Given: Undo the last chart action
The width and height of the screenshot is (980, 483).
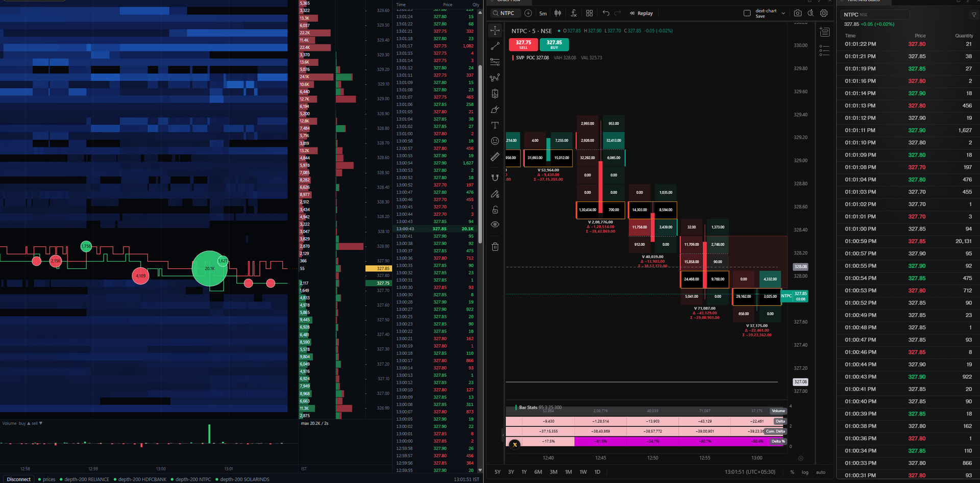Looking at the screenshot, I should coord(606,13).
